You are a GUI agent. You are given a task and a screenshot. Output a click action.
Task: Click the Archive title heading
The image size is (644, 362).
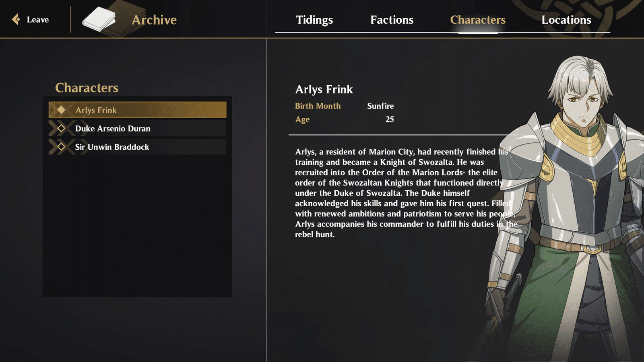coord(154,20)
